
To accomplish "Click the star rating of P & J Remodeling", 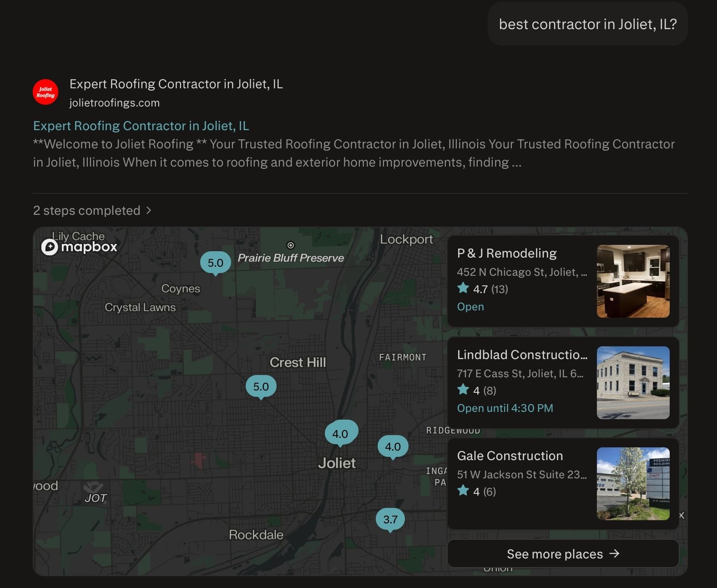I will [482, 289].
